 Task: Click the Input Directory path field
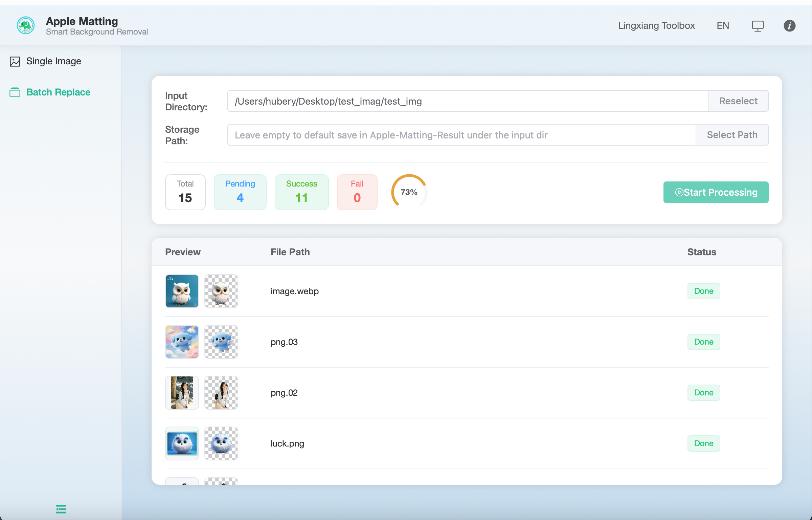(468, 101)
